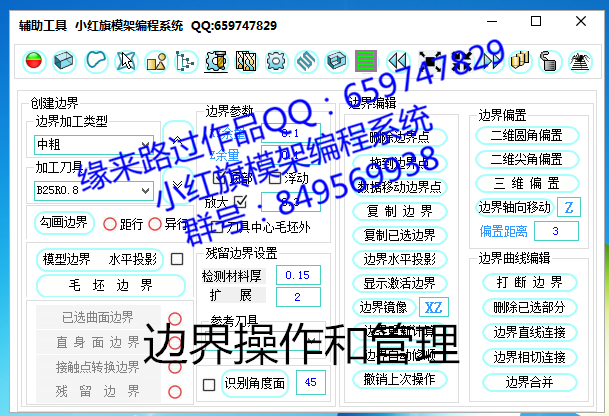Click the 勾画边界 button

(x=64, y=223)
